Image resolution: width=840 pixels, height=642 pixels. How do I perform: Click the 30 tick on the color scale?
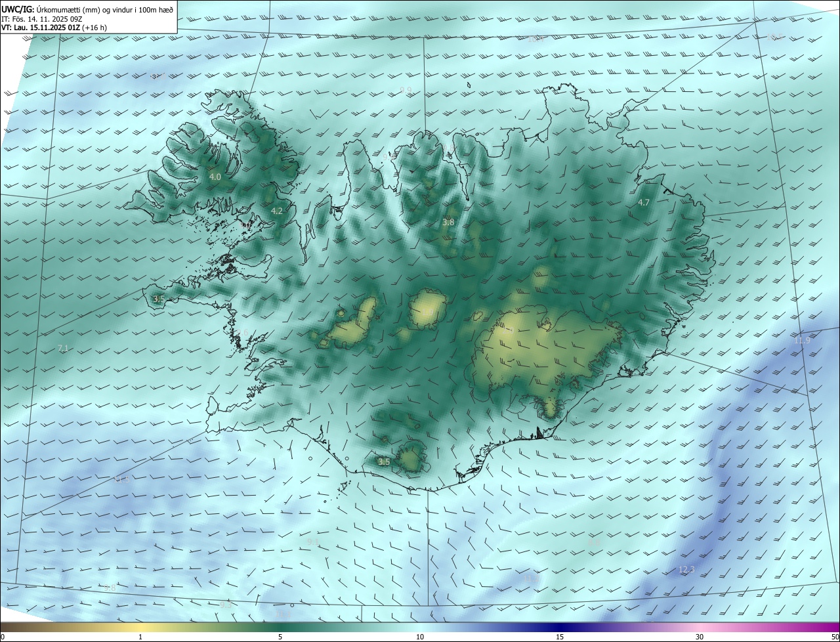click(x=700, y=637)
